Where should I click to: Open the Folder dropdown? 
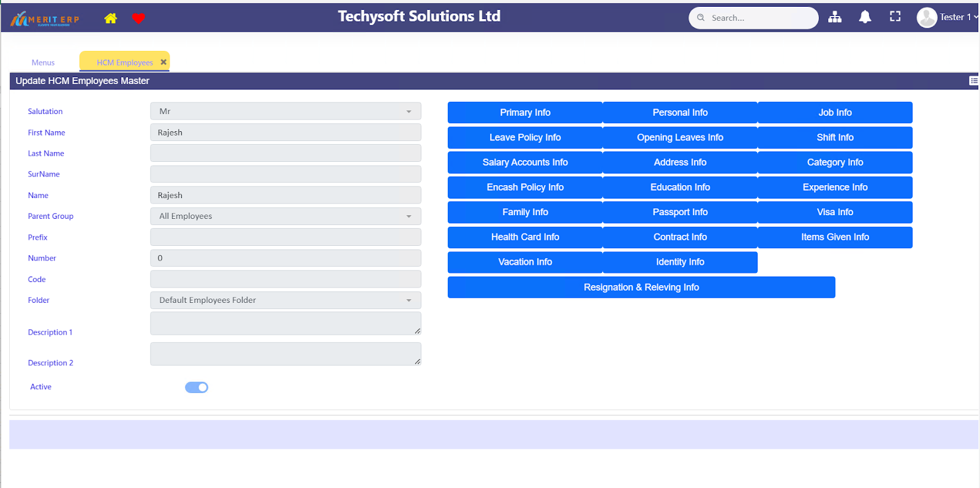click(285, 300)
